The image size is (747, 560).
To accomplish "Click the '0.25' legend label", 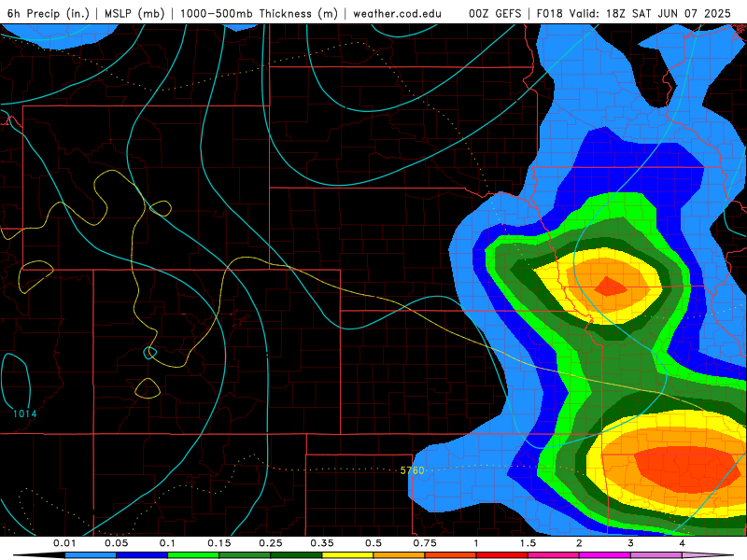I will click(x=271, y=543).
